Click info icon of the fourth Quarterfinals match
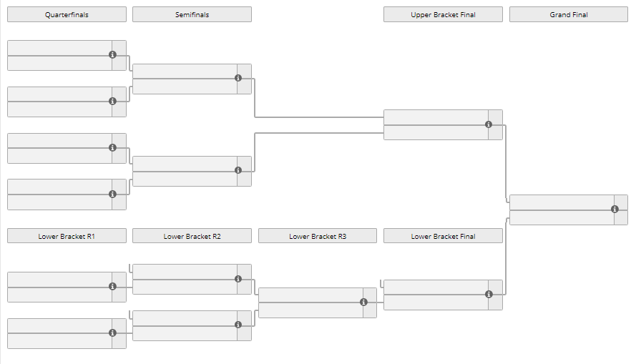This screenshot has height=364, width=631. click(112, 194)
